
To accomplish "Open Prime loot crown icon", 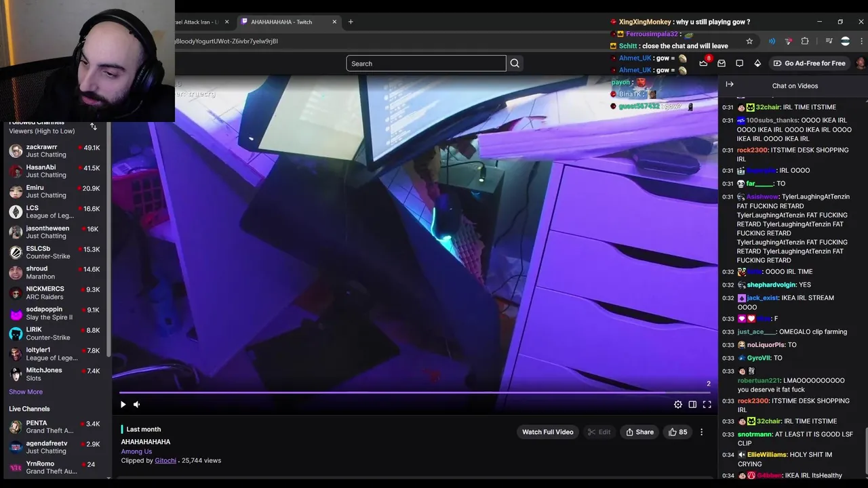I will [x=703, y=63].
